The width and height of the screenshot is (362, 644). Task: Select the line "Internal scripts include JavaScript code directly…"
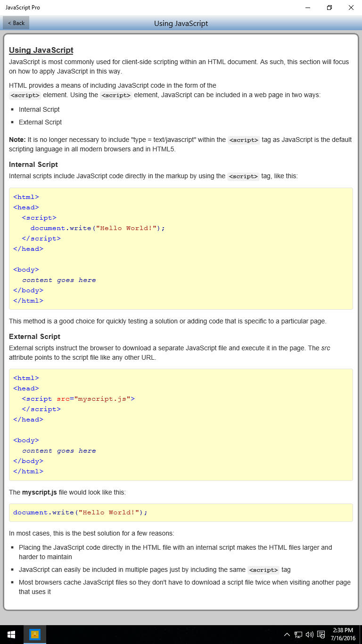tap(153, 176)
